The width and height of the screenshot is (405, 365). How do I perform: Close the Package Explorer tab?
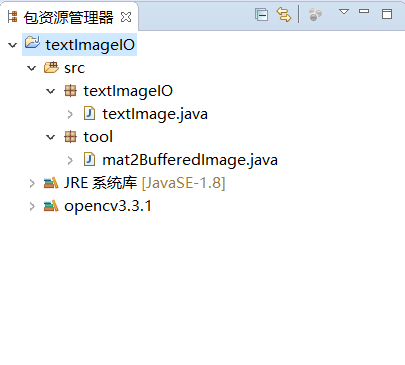tap(126, 17)
